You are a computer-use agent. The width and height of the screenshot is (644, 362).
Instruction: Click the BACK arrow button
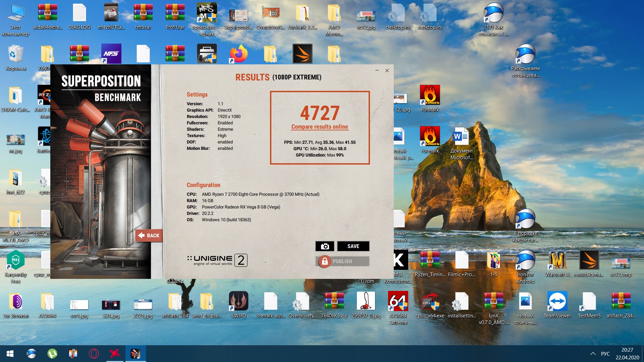[149, 235]
